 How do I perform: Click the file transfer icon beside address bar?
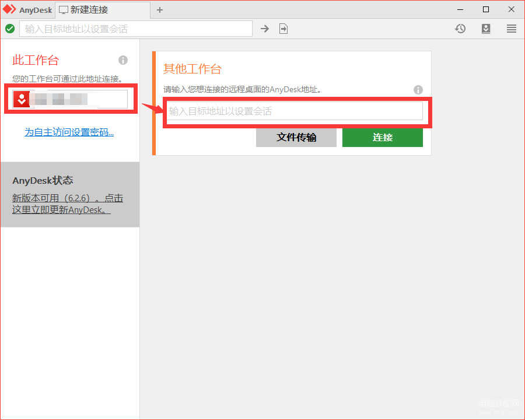pos(283,29)
